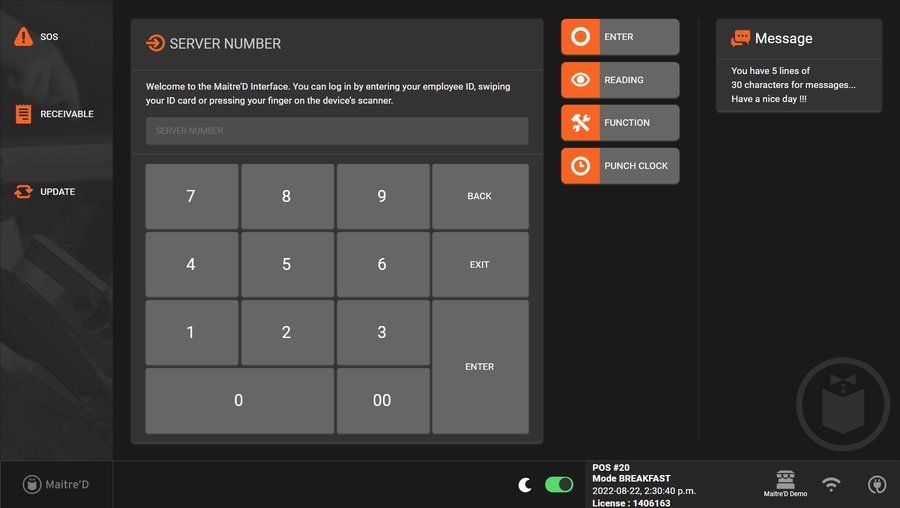
Task: Tap the number 7 key
Action: [191, 197]
